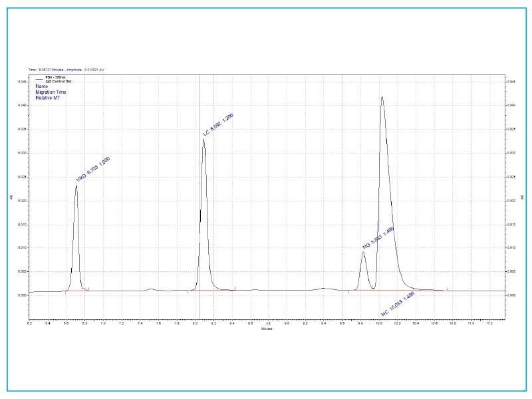Click the green start marker before LC peak
532x399 pixels.
pos(188,292)
